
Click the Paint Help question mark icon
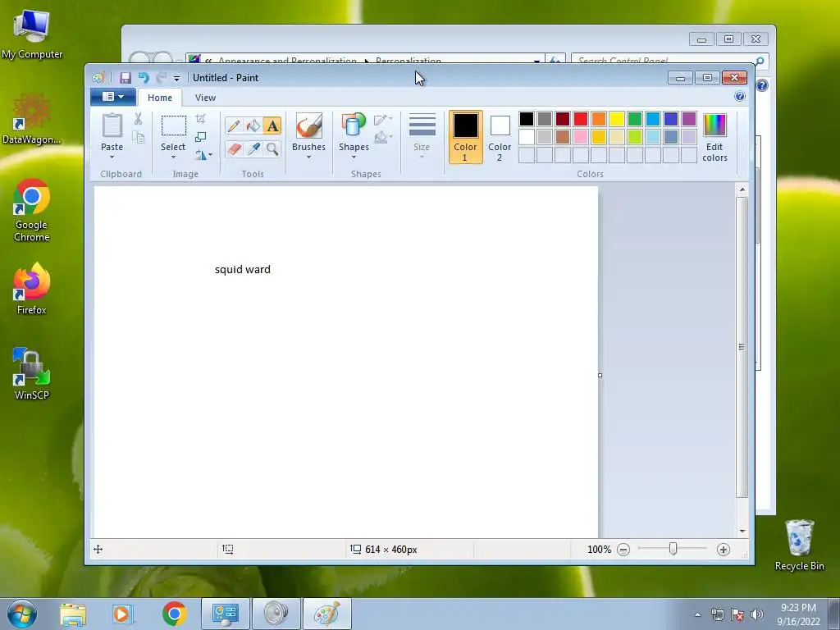pyautogui.click(x=739, y=97)
